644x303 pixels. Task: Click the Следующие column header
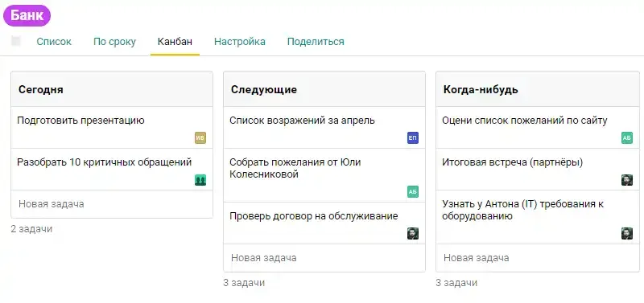(x=324, y=89)
